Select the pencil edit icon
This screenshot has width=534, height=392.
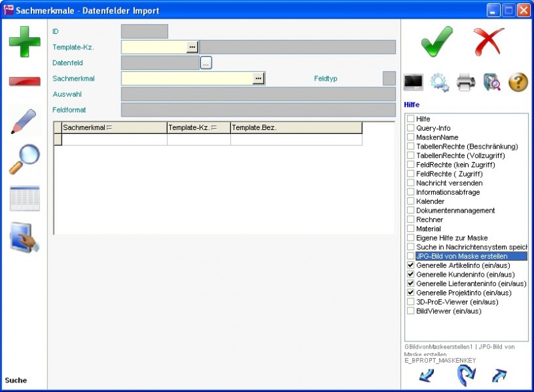(x=25, y=121)
